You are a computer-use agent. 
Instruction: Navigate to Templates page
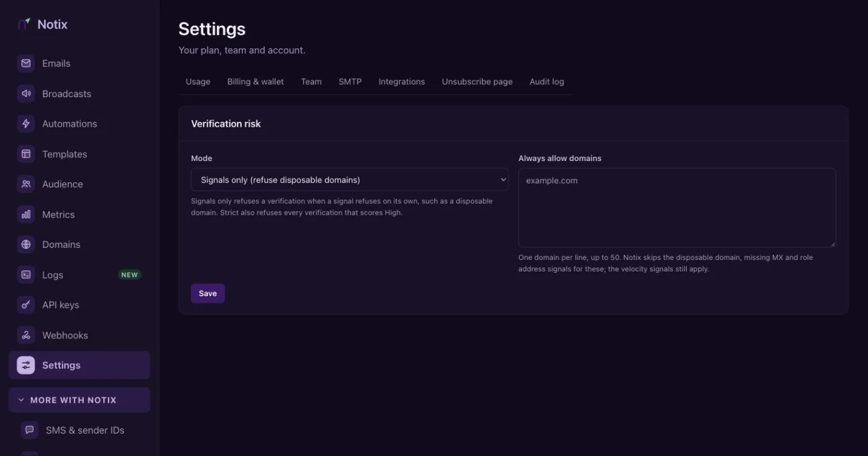point(79,154)
